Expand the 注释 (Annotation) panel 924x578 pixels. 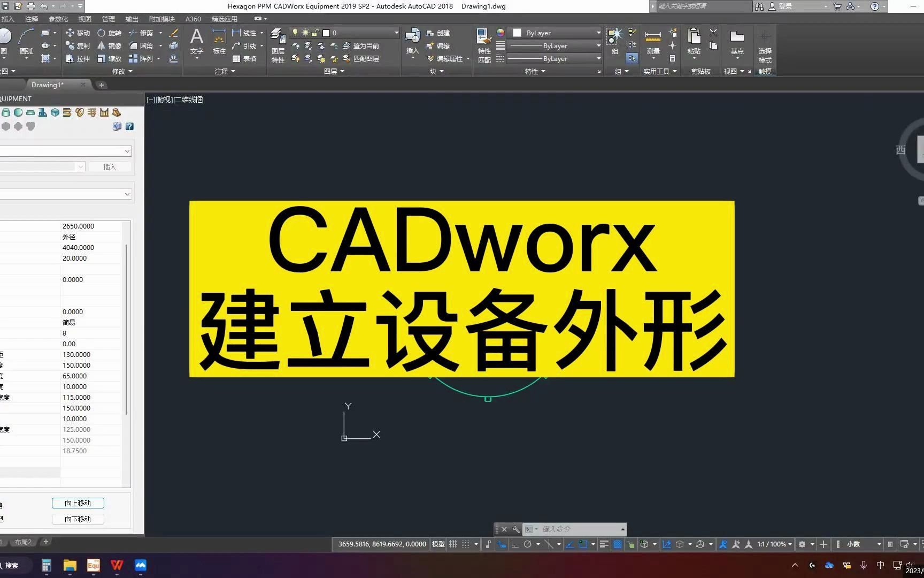(225, 71)
